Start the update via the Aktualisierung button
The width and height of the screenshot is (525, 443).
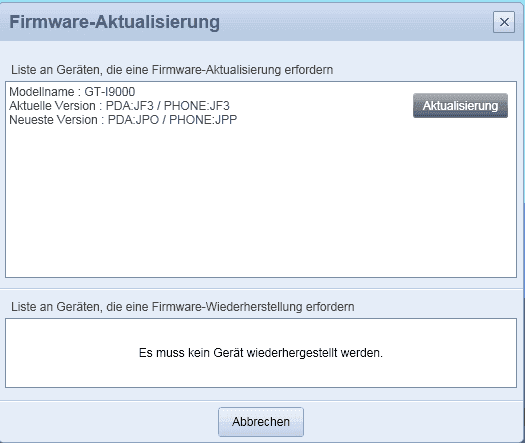pos(460,105)
